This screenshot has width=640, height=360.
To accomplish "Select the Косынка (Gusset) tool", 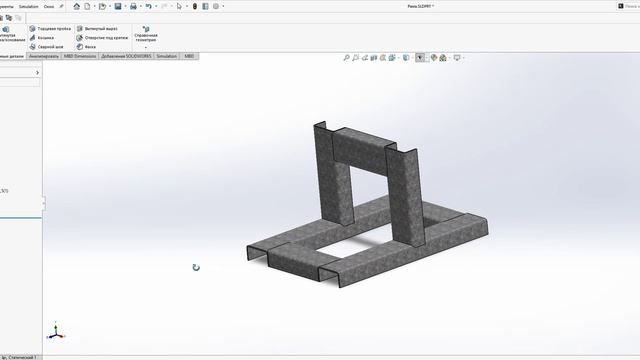I will pos(42,38).
